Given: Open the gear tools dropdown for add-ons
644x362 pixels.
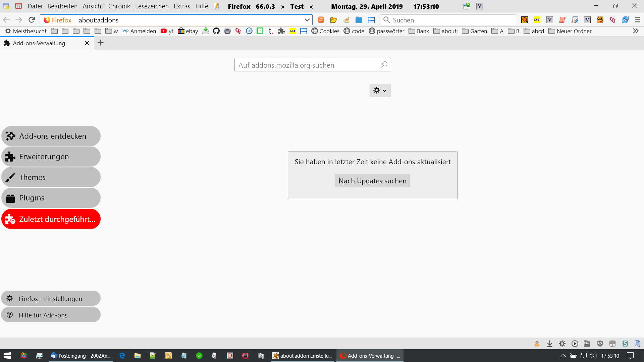Looking at the screenshot, I should pos(380,90).
